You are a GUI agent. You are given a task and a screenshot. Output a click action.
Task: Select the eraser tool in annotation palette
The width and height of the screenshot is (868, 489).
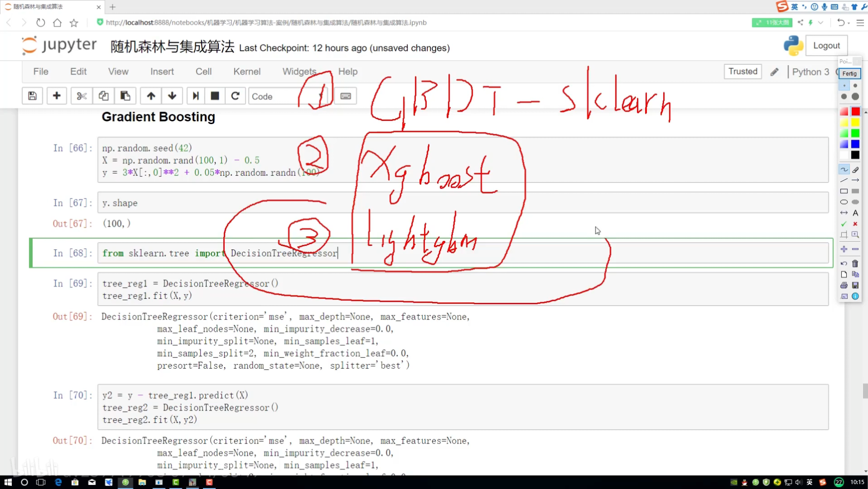click(x=855, y=170)
